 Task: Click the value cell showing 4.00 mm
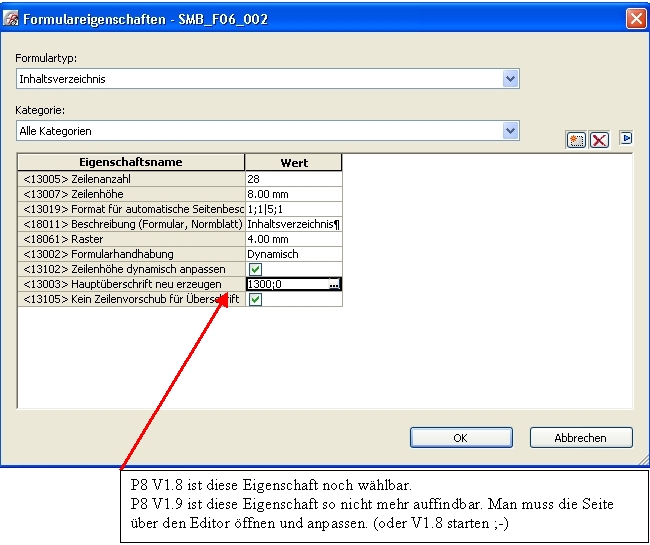pyautogui.click(x=293, y=239)
